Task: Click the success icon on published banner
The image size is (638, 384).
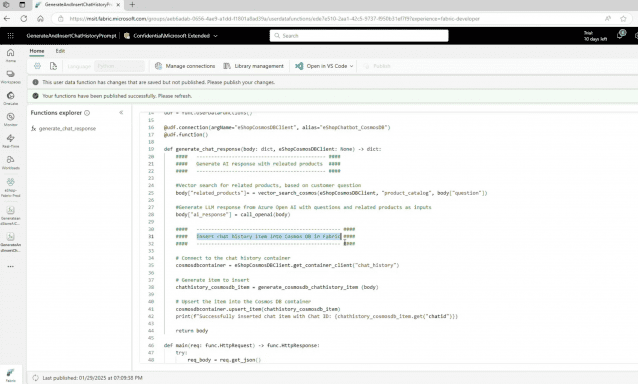Action: pos(35,96)
